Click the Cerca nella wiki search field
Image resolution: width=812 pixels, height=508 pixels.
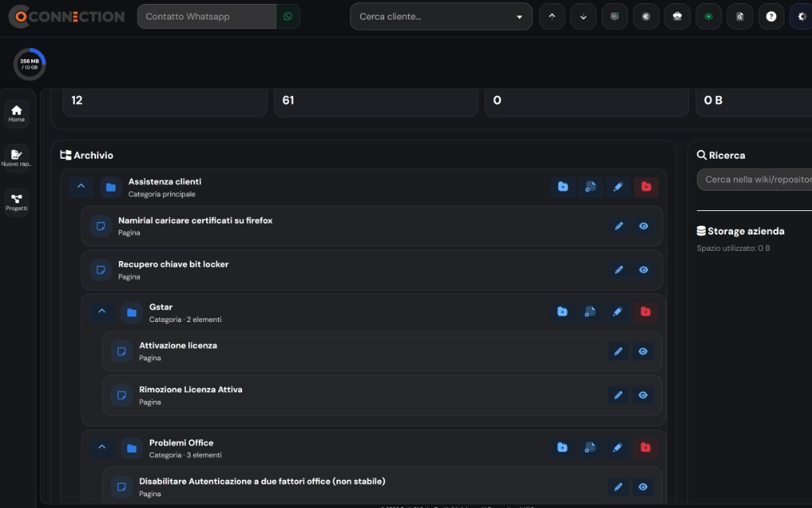754,179
